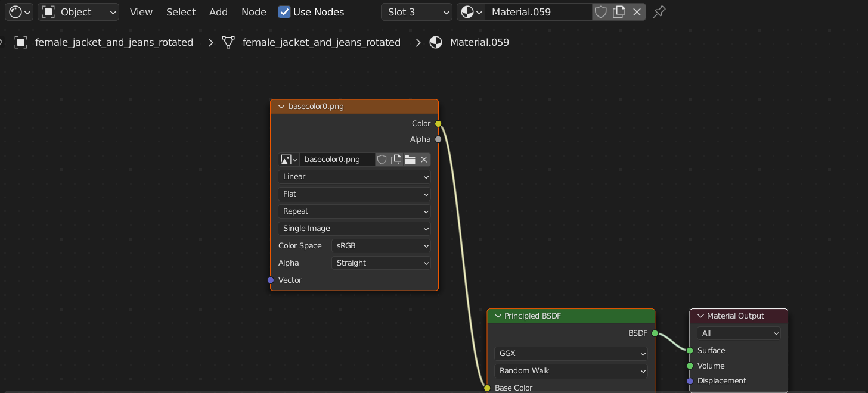
Task: Open image file using folder icon
Action: pos(410,160)
